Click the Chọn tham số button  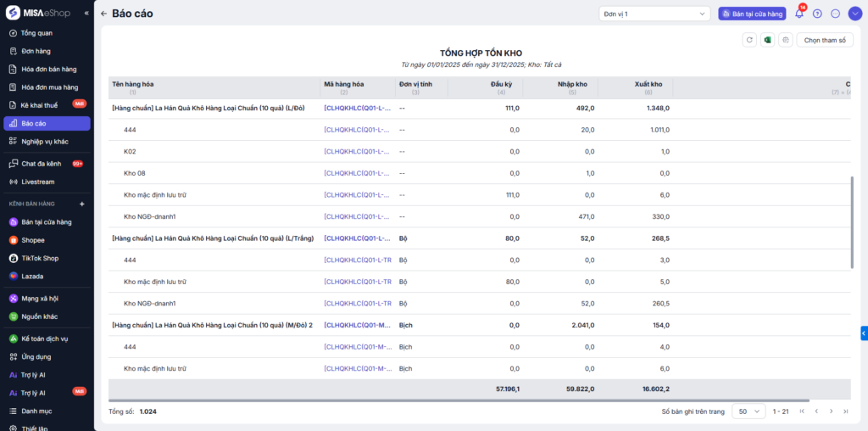[824, 40]
